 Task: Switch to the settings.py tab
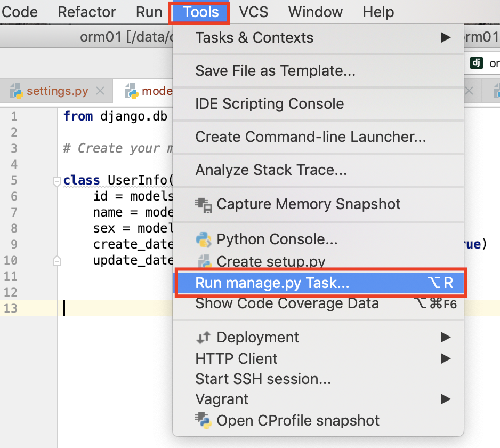[x=57, y=91]
